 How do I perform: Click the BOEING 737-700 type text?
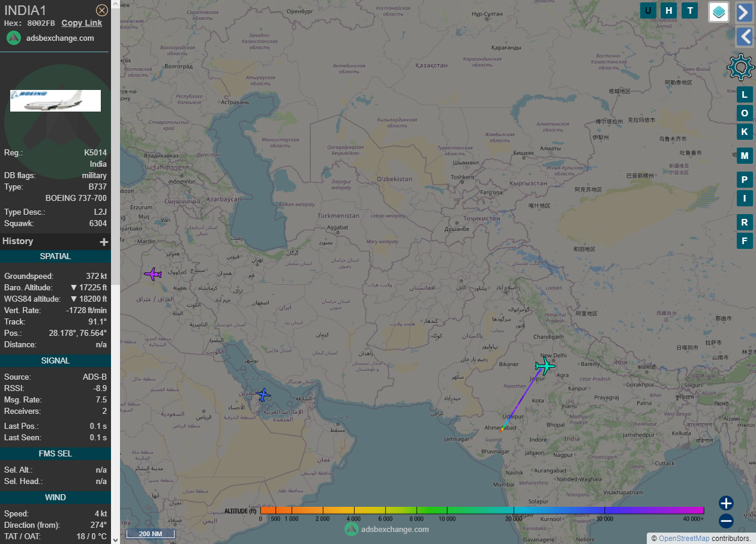76,198
